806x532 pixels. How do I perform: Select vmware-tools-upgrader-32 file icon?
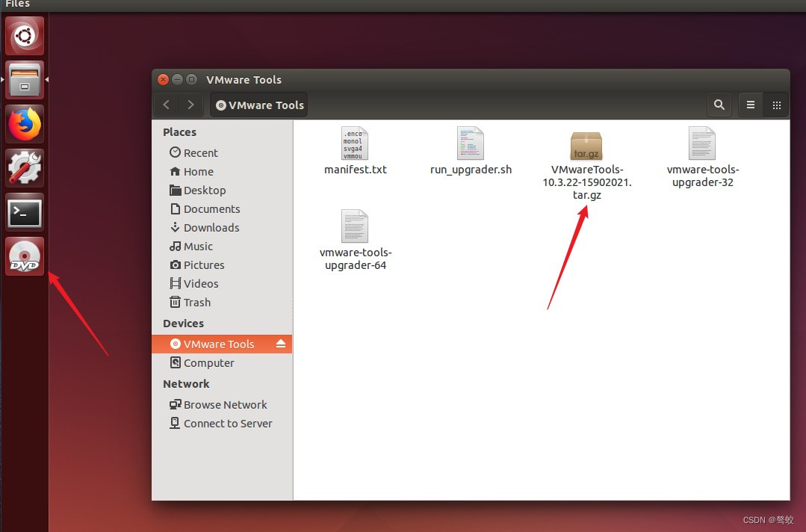pos(702,143)
